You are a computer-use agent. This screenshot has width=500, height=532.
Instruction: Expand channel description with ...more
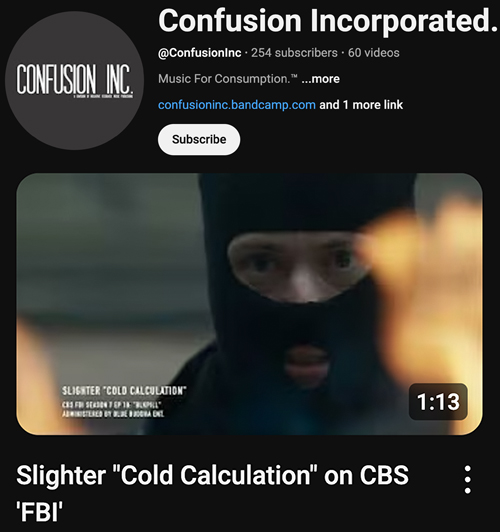(x=320, y=79)
